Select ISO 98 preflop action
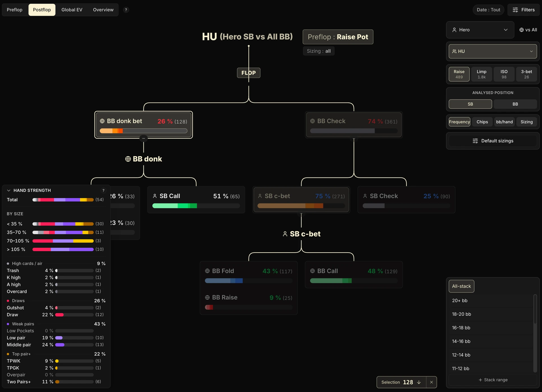The image size is (542, 392). 504,74
